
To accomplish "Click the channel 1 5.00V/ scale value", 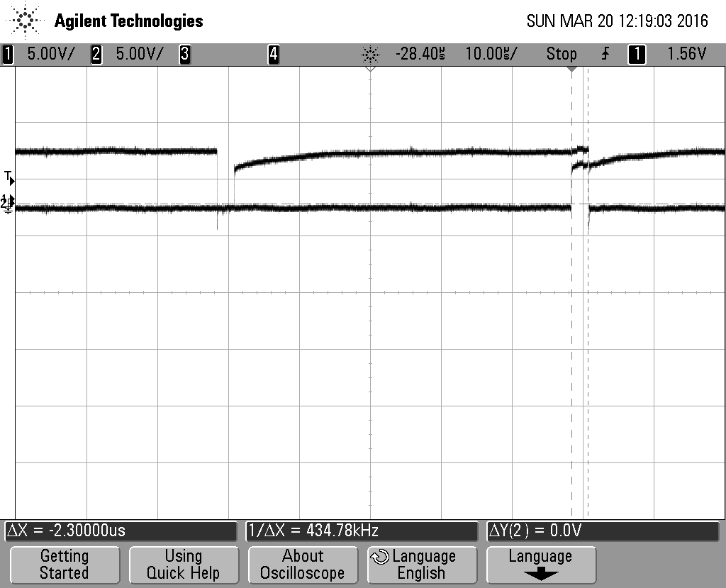I will click(50, 54).
